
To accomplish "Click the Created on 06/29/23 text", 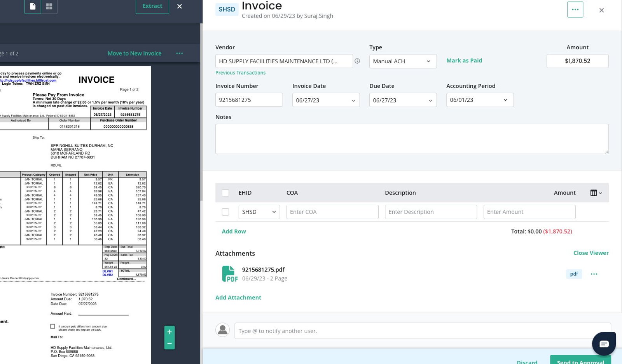I will pyautogui.click(x=287, y=16).
